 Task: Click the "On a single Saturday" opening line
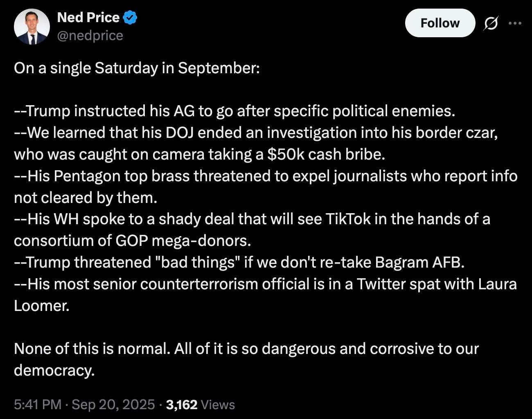pyautogui.click(x=137, y=68)
